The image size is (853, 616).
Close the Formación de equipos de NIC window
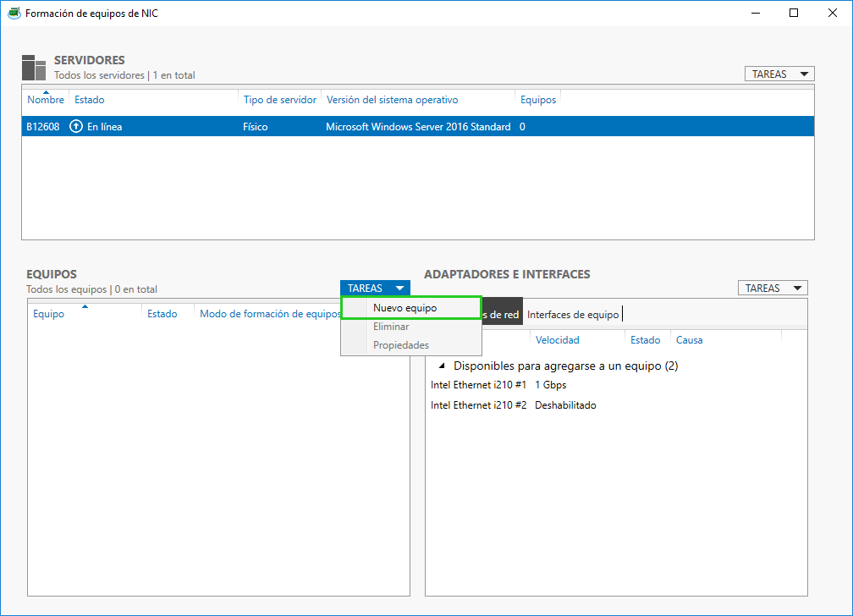pos(833,13)
